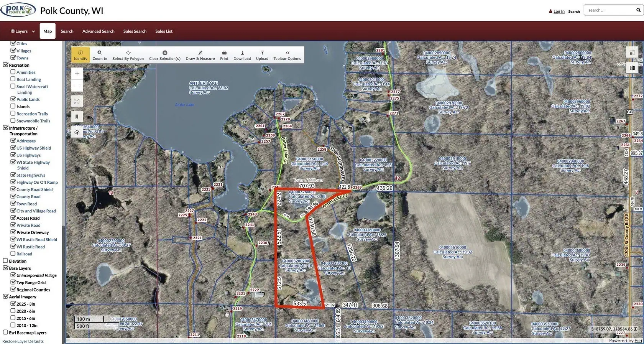
Task: Click Restore Layer Defaults link
Action: [23, 341]
